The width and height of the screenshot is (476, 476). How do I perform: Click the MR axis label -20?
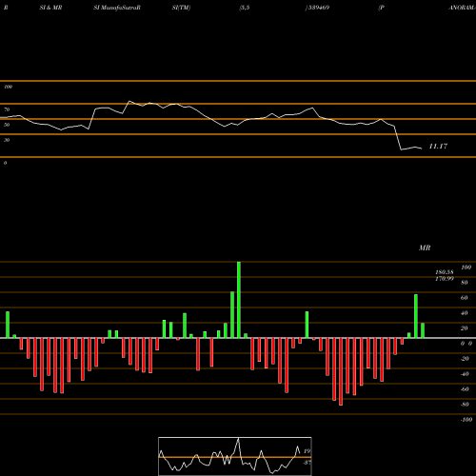click(465, 359)
